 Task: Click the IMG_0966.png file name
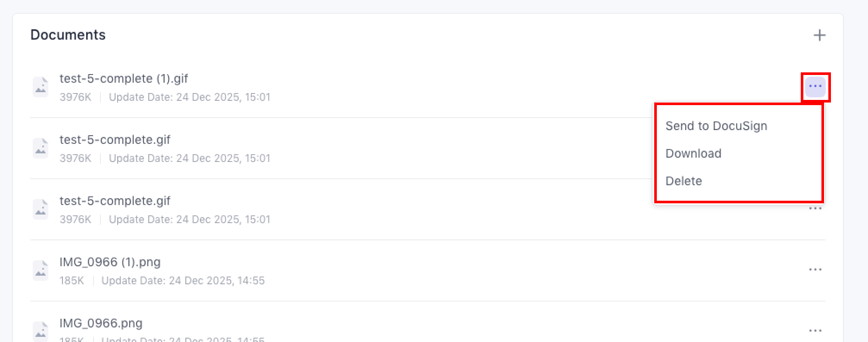101,323
